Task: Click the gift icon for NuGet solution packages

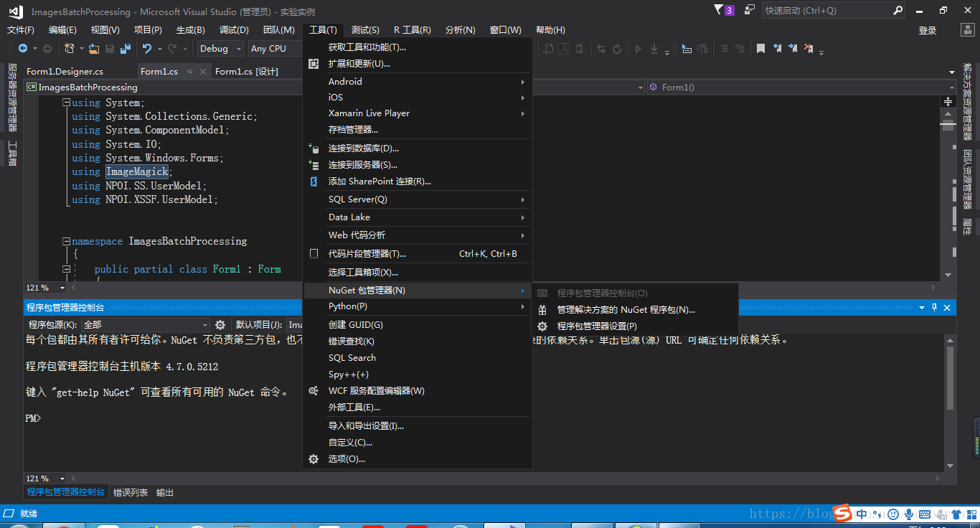Action: [542, 310]
